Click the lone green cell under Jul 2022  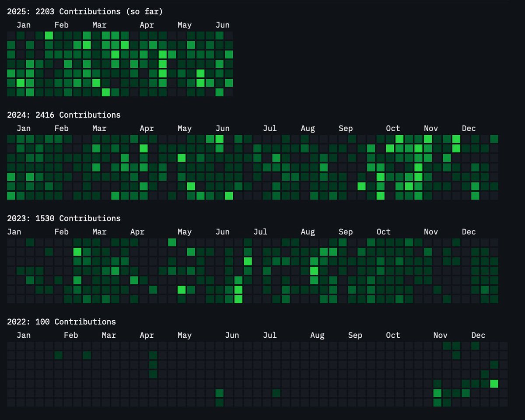276,393
